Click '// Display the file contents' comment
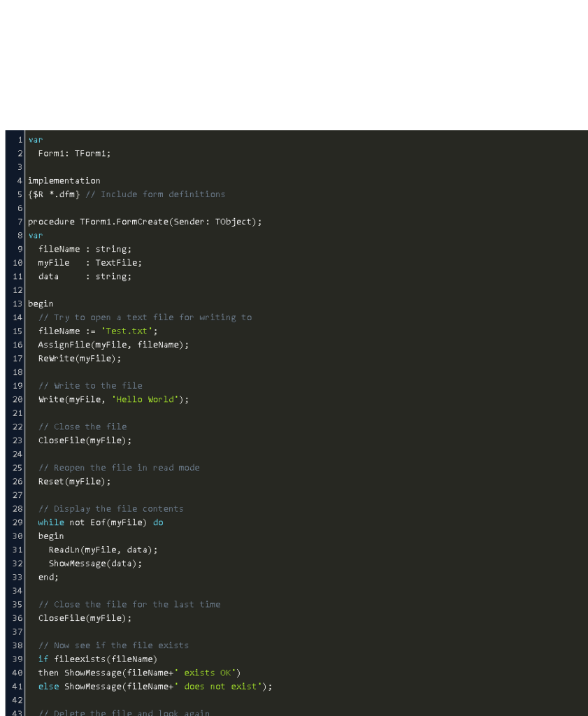 pyautogui.click(x=111, y=509)
